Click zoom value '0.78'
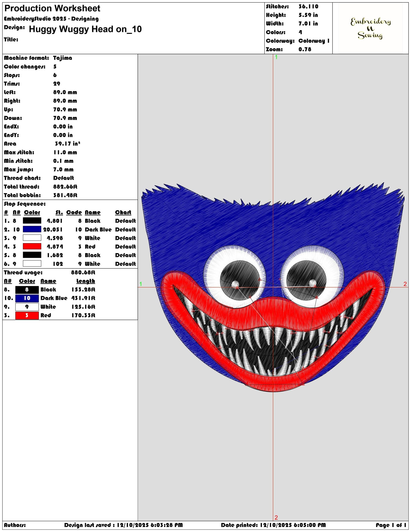The image size is (411, 532). click(x=305, y=49)
